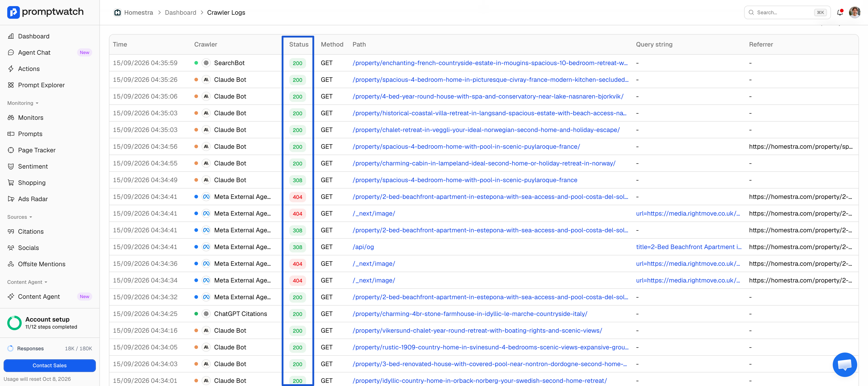868x386 pixels.
Task: Click Dashboard in the breadcrumb
Action: pyautogui.click(x=180, y=12)
